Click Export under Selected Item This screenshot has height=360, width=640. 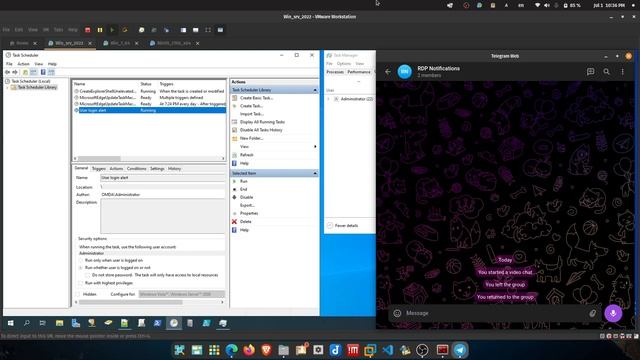pyautogui.click(x=247, y=205)
